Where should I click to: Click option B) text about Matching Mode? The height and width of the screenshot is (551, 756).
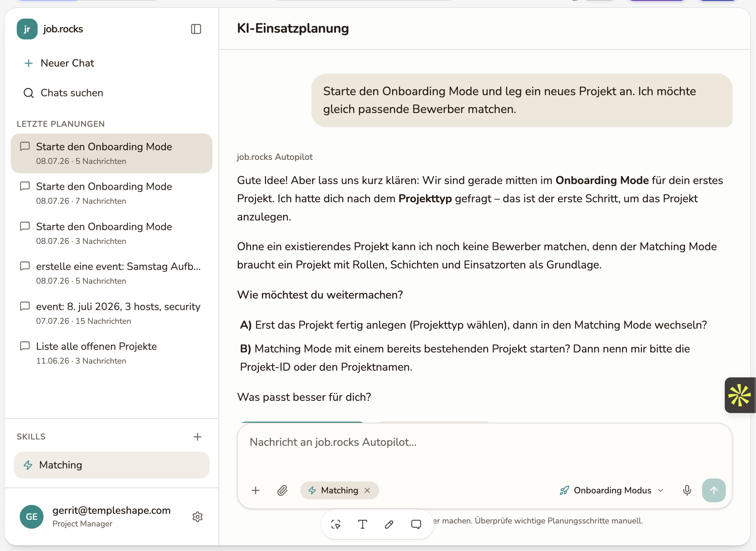pyautogui.click(x=465, y=358)
